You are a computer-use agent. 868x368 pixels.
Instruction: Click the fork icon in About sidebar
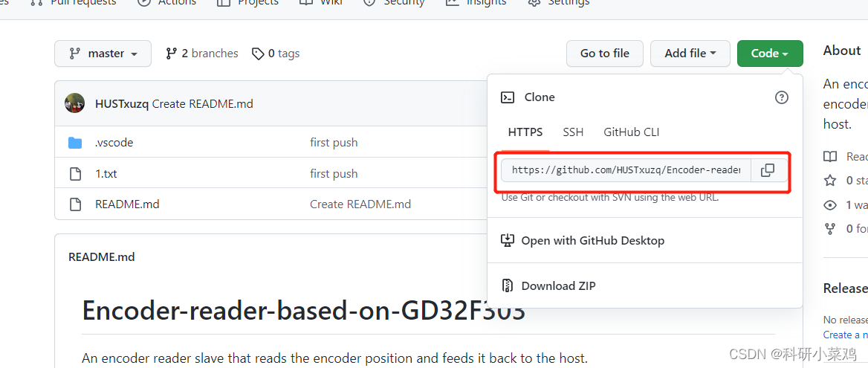point(830,228)
